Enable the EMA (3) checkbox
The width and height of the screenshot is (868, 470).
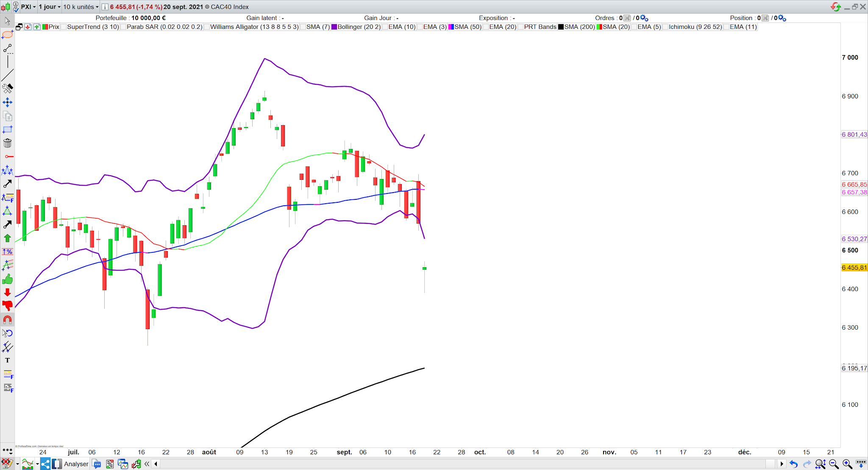[420, 27]
